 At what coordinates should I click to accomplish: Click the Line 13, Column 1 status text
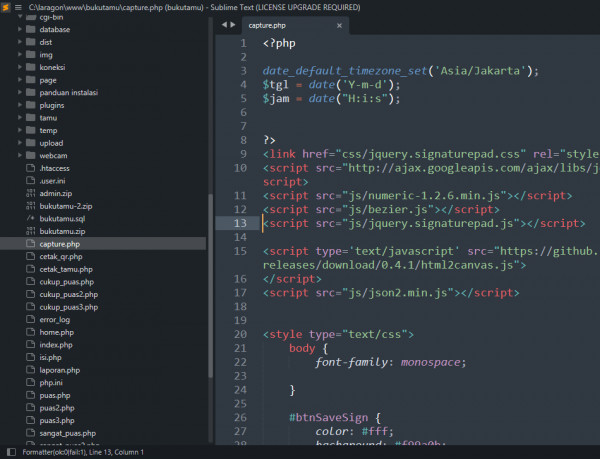(116, 452)
